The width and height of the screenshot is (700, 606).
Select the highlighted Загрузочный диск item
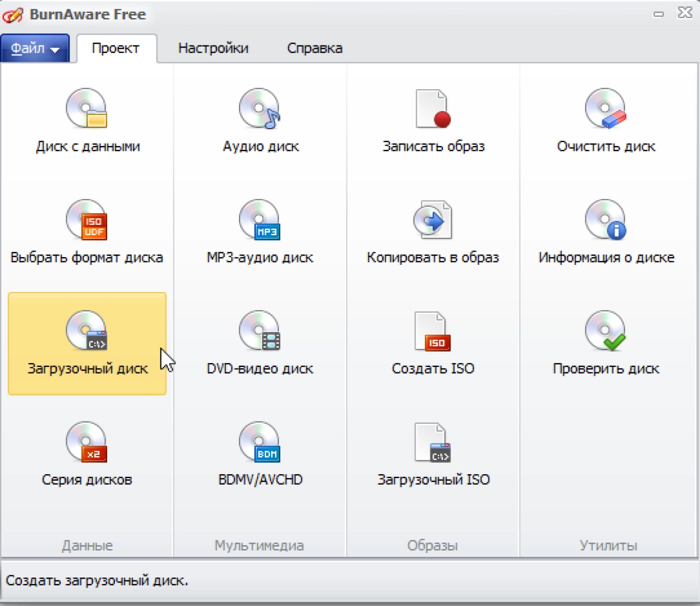tap(87, 343)
